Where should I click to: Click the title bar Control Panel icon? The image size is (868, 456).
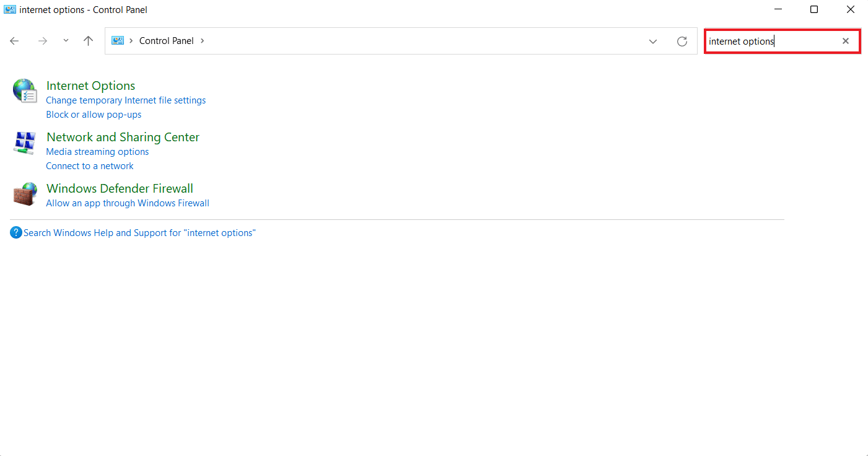(x=10, y=9)
